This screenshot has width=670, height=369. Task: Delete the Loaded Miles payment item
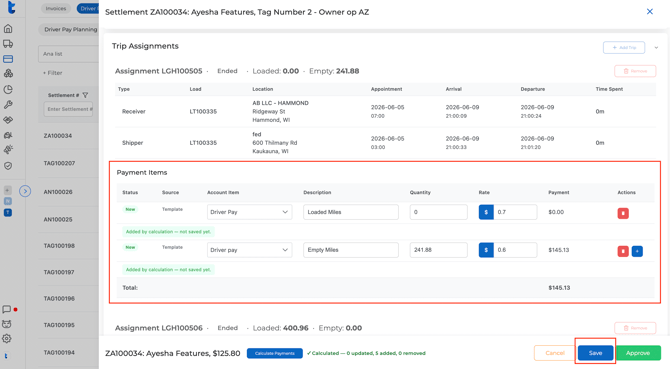pos(623,213)
